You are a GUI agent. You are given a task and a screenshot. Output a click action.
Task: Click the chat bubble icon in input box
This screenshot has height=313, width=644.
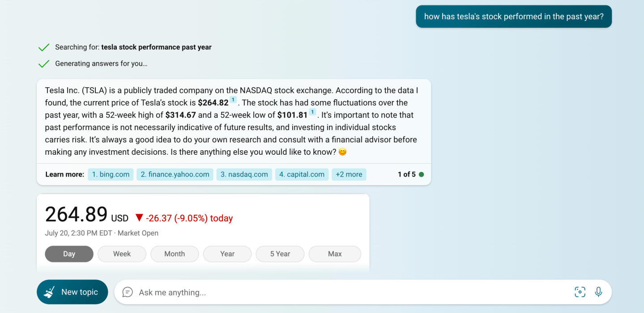point(128,292)
